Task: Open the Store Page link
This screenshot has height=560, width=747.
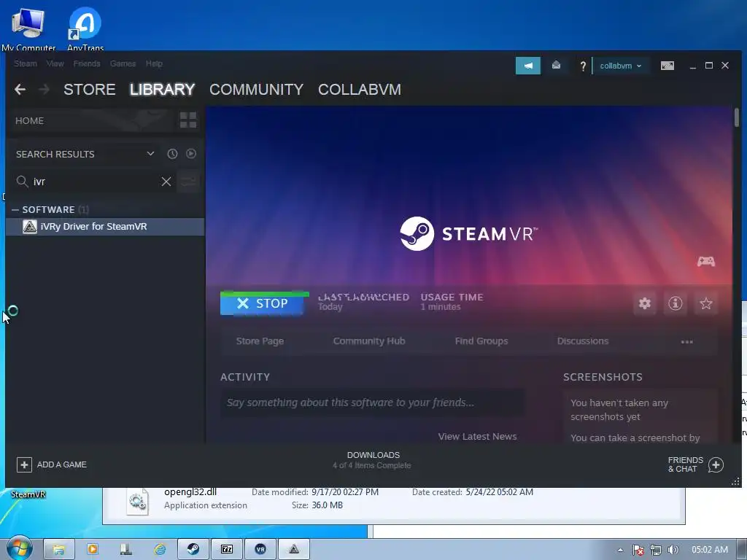Action: [x=260, y=341]
